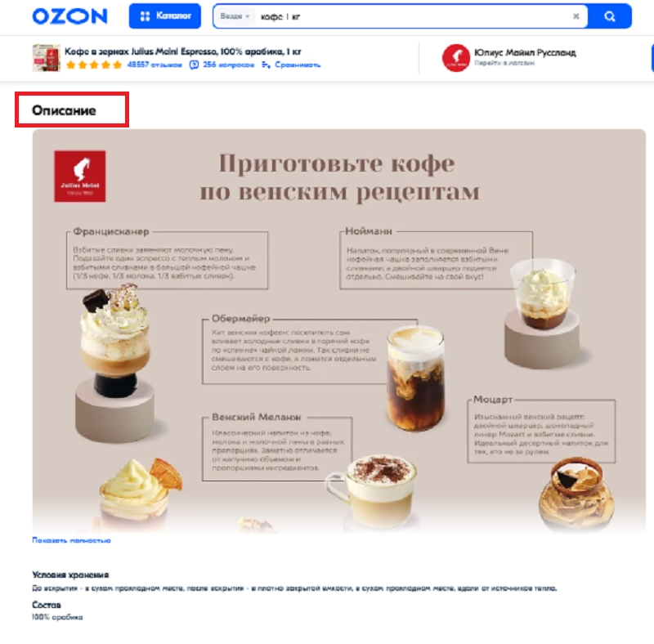Open the Юлиус Майнл Руссланд store name
Image resolution: width=654 pixels, height=644 pixels.
coord(525,52)
